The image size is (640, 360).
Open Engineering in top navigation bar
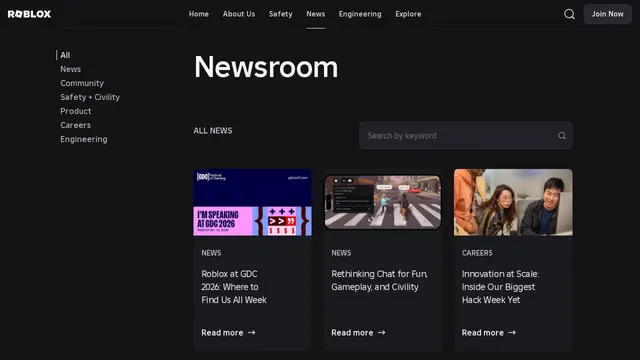point(360,14)
